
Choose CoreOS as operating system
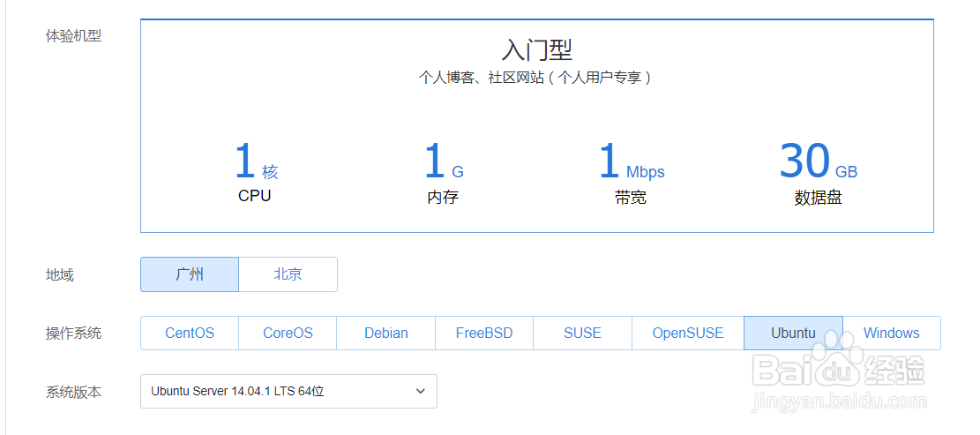click(288, 334)
